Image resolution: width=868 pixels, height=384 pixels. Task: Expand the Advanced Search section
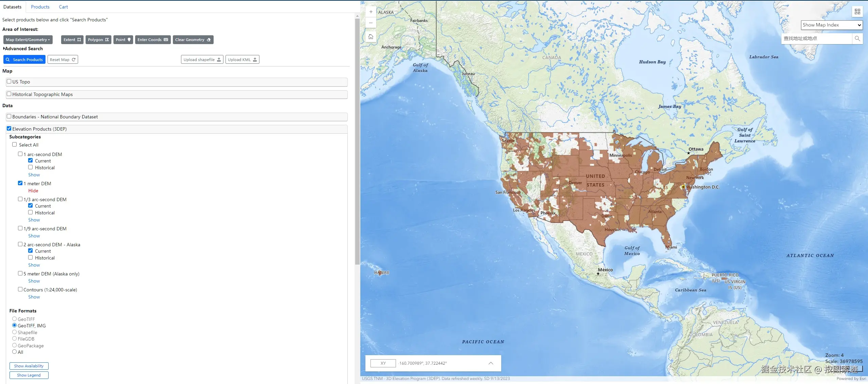click(23, 49)
